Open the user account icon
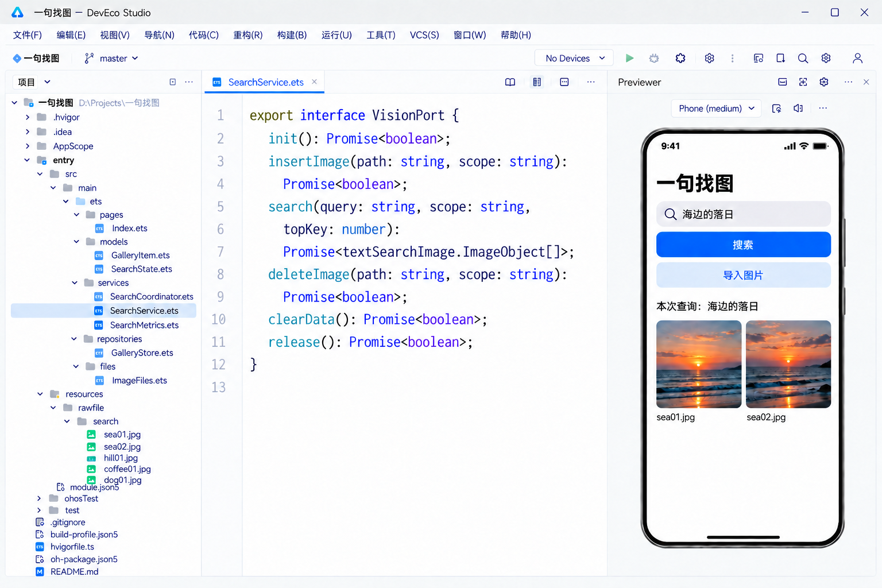 (x=857, y=58)
